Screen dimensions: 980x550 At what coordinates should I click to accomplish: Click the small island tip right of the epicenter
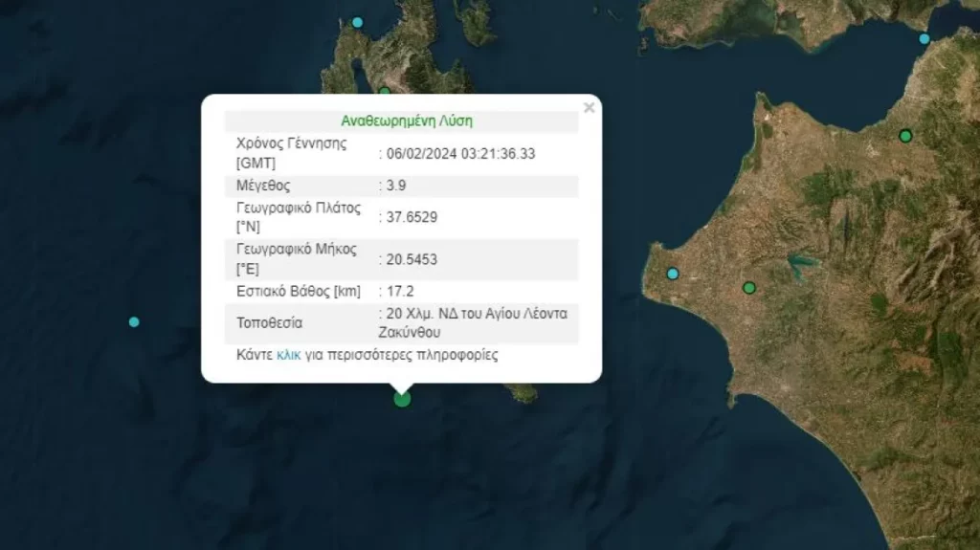point(523,392)
